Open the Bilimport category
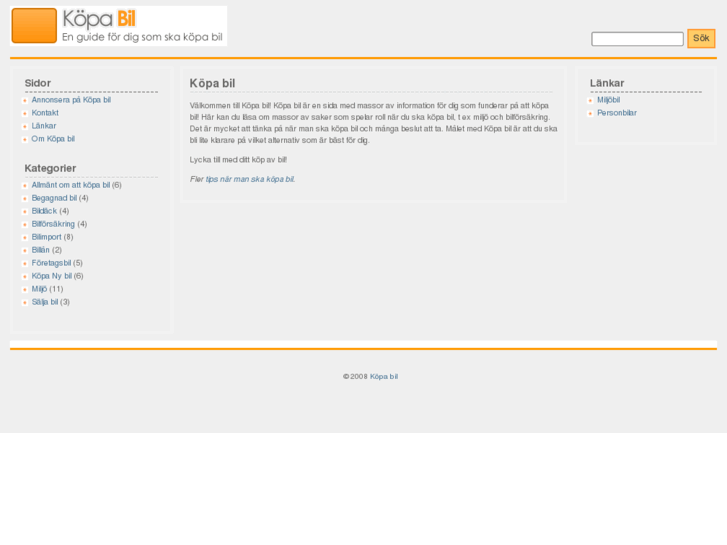727x545 pixels. (x=46, y=237)
